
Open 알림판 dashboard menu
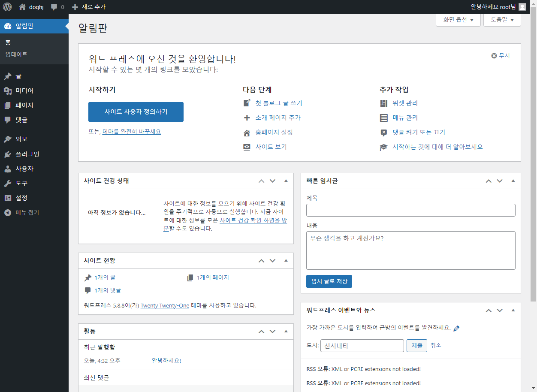[x=34, y=26]
